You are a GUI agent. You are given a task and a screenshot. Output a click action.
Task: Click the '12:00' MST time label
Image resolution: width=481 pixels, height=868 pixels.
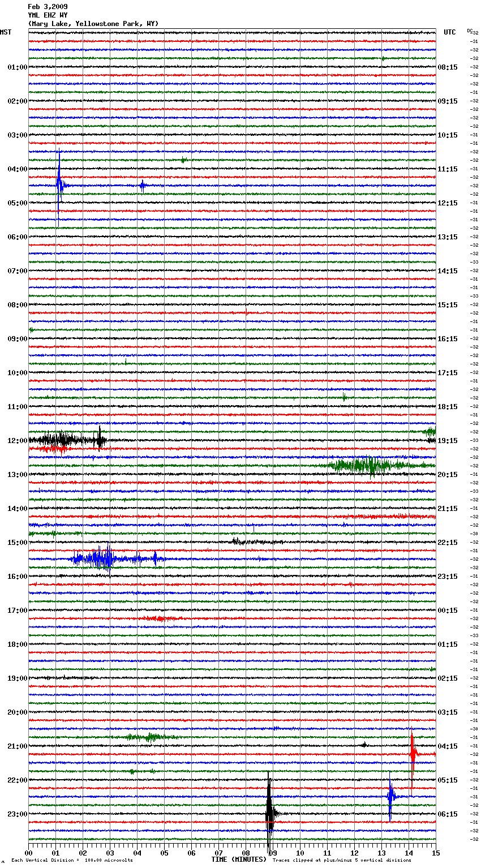[17, 441]
